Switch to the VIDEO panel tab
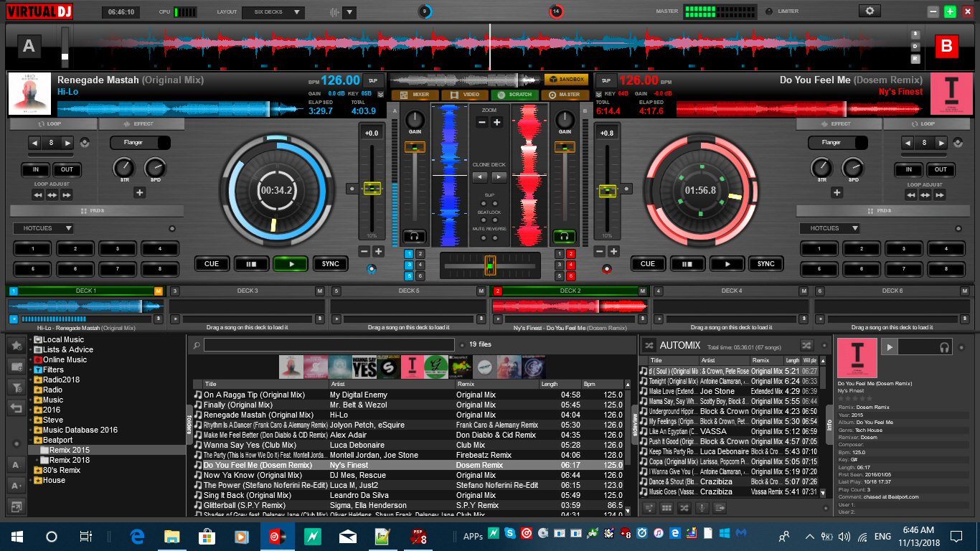This screenshot has height=551, width=980. click(465, 95)
